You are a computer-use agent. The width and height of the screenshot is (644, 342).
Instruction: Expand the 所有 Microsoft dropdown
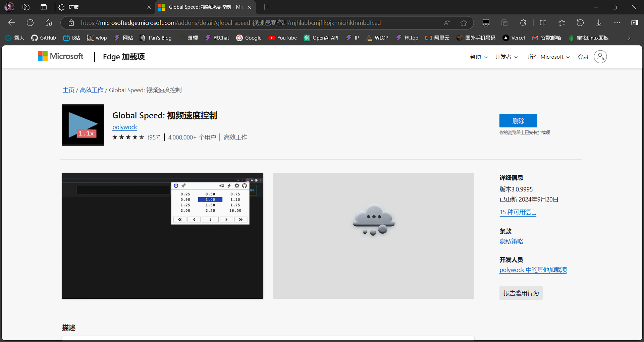point(549,57)
